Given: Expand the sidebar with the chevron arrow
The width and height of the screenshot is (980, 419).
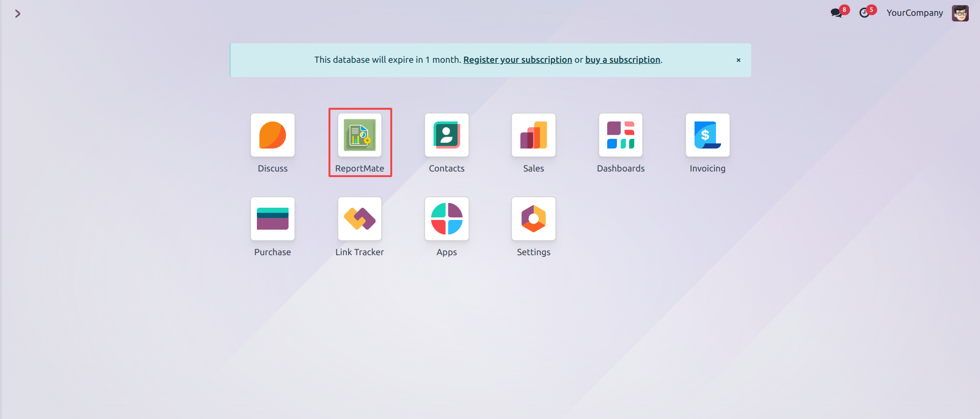Looking at the screenshot, I should tap(17, 14).
